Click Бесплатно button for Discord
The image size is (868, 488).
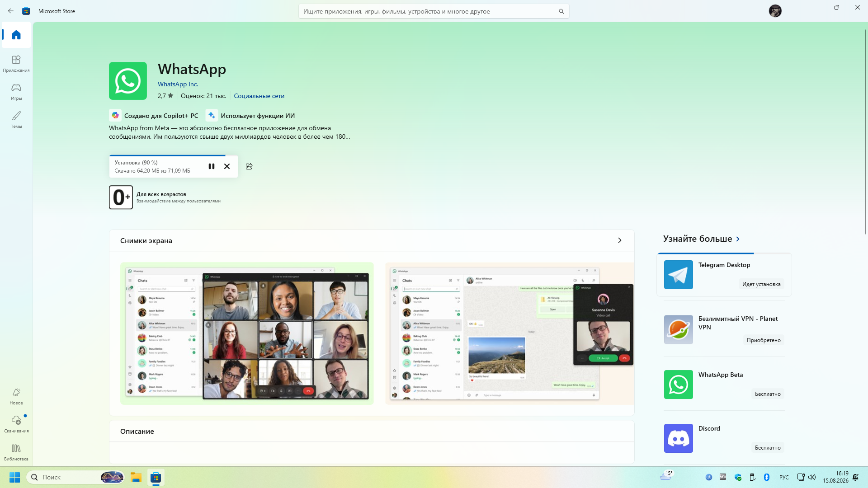768,448
